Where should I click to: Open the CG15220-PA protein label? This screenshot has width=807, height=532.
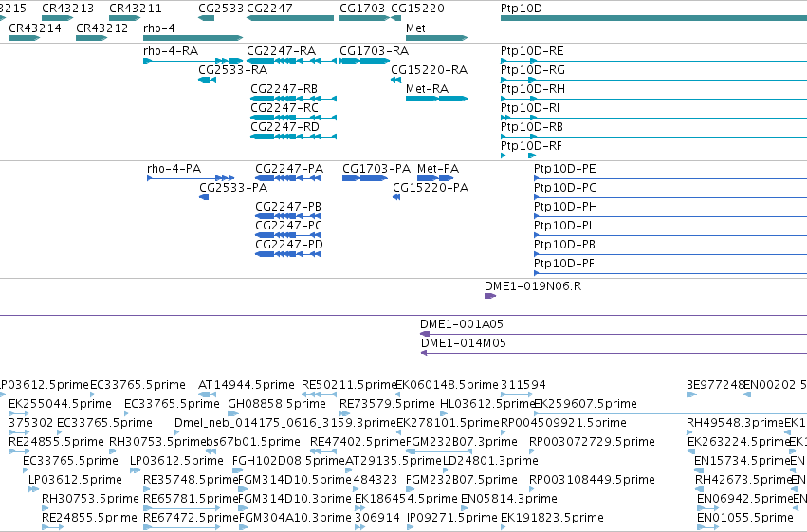pyautogui.click(x=431, y=187)
